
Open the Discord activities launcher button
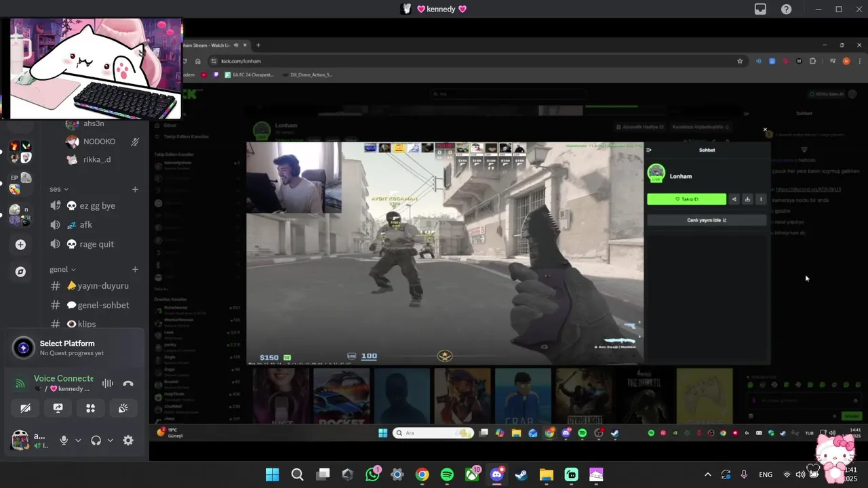(90, 408)
